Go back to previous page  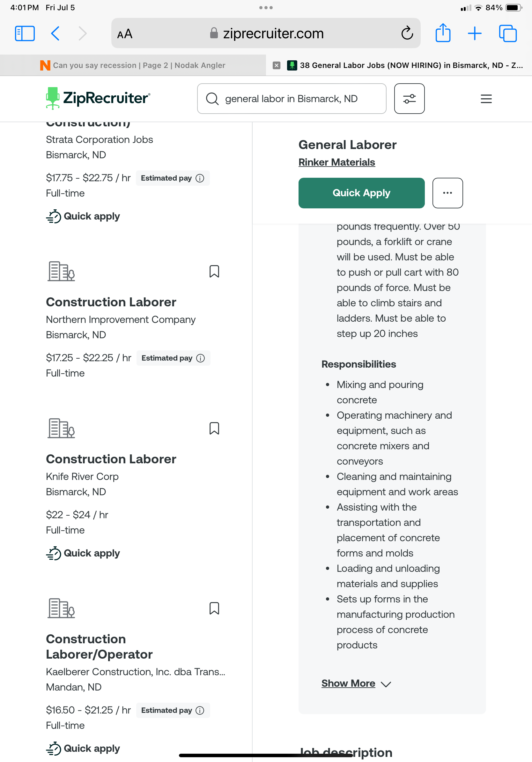[55, 34]
